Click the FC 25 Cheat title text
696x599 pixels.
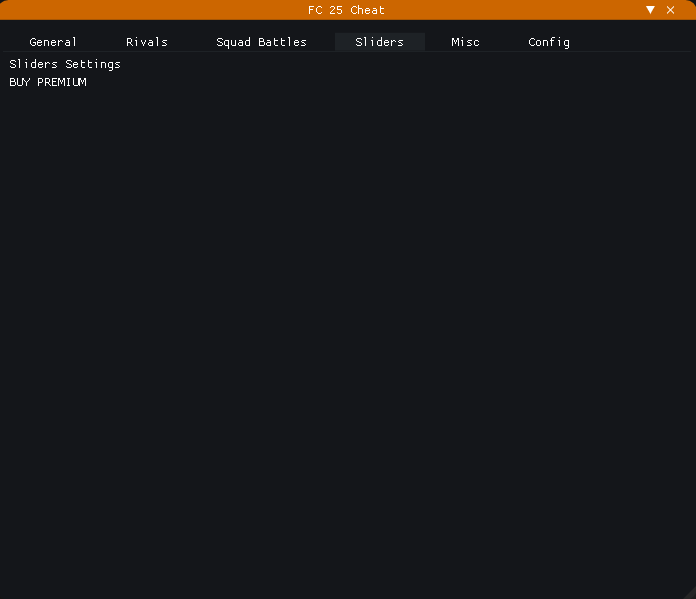click(346, 10)
